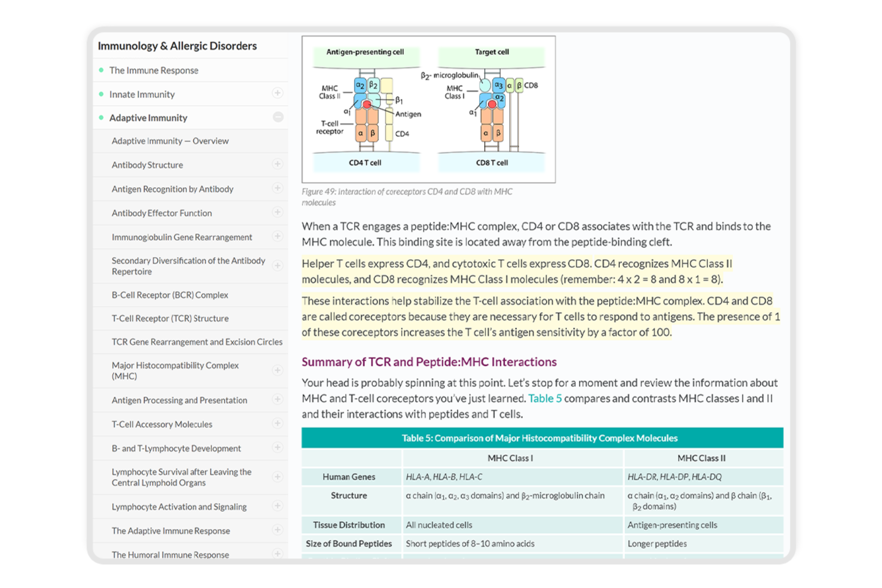Expand T-Cell Accessory Molecules plus icon

(277, 423)
